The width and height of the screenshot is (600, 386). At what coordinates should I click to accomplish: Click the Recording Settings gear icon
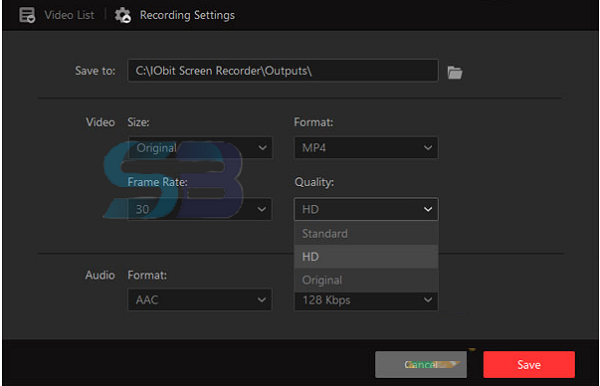tap(123, 15)
